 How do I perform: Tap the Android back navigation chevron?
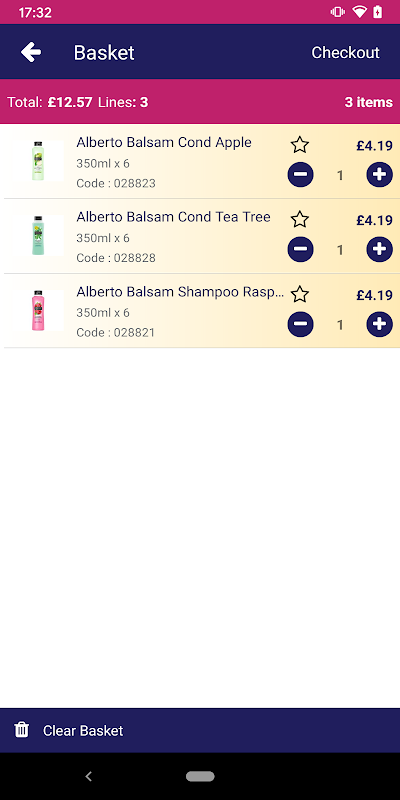pos(88,776)
